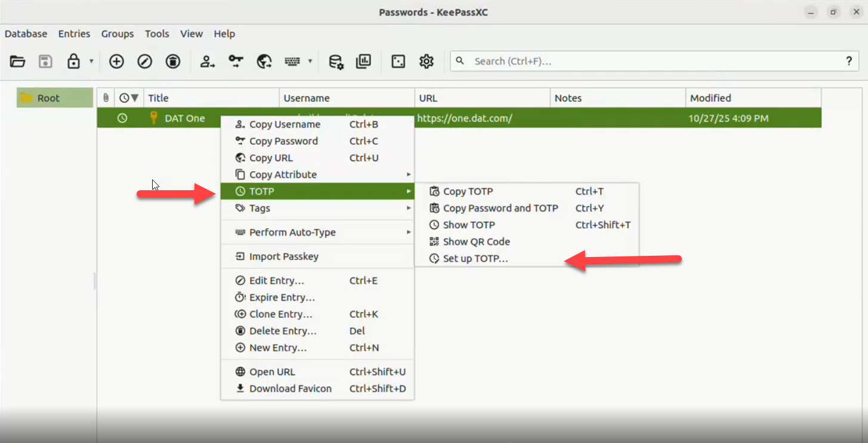Expand the Auto-Type toolbar dropdown arrow
Screen dimensions: 868x443
(x=310, y=61)
